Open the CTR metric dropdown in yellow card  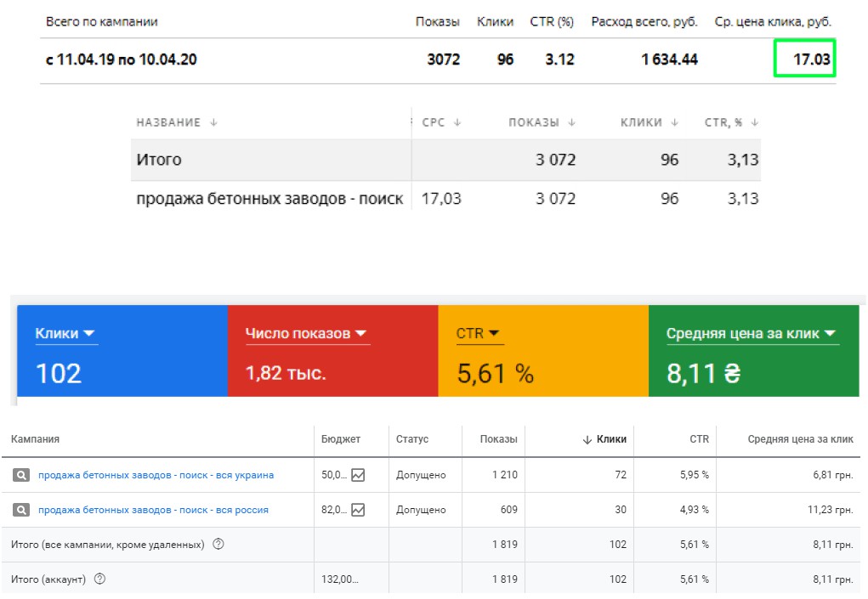(479, 334)
